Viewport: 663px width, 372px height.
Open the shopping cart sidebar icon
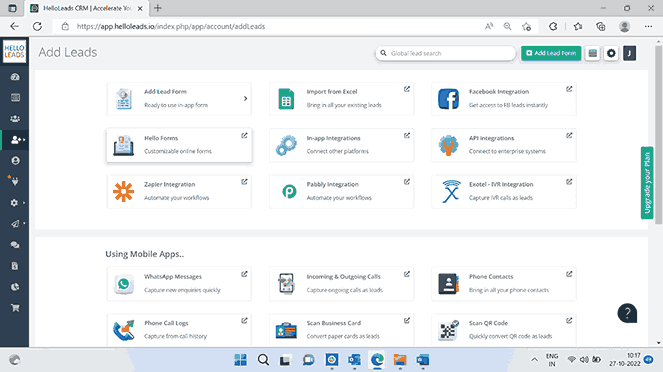point(15,308)
